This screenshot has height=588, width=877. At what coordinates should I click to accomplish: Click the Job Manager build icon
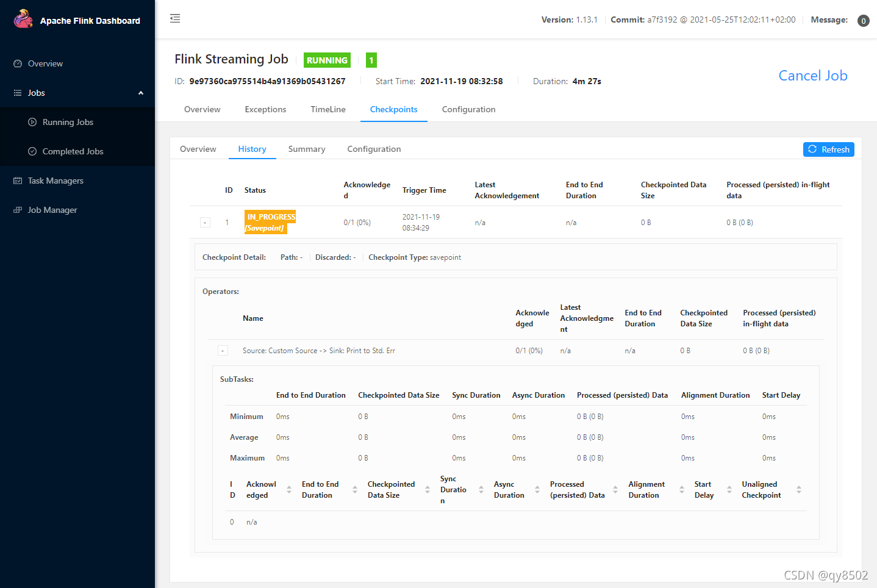(x=18, y=210)
